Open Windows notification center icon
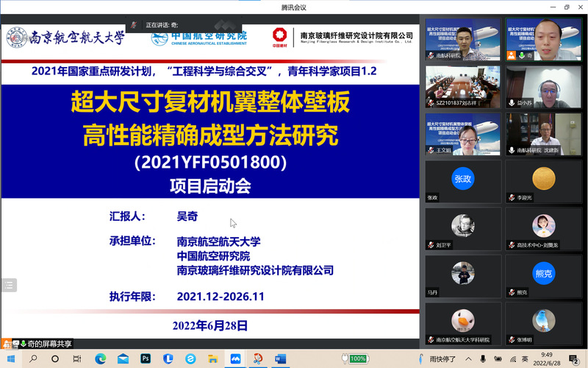The height and width of the screenshot is (368, 588). point(573,358)
